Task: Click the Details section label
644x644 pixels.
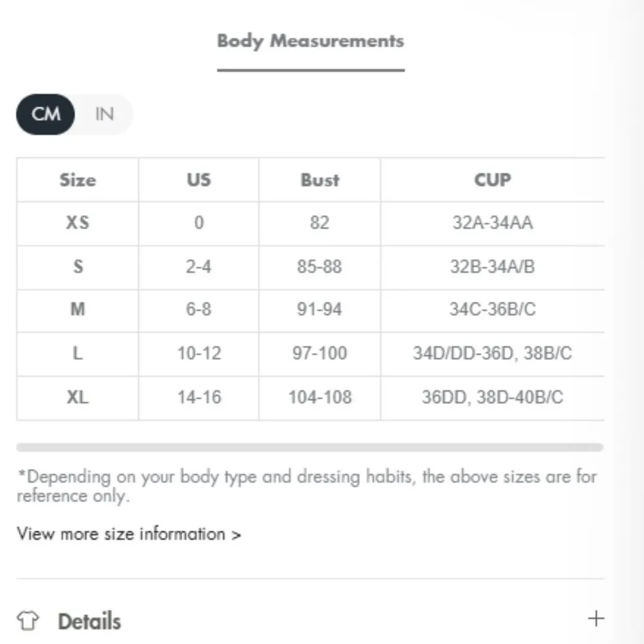Action: point(89,621)
